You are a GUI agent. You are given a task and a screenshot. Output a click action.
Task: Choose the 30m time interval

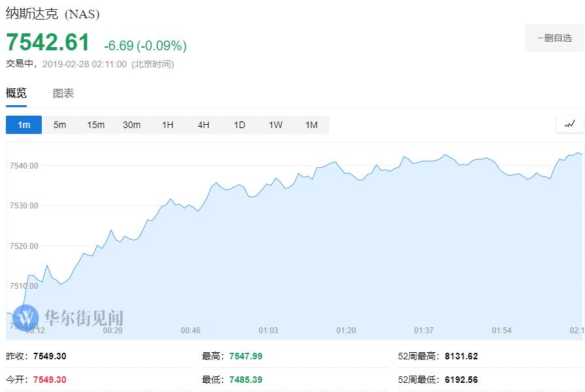coord(131,125)
